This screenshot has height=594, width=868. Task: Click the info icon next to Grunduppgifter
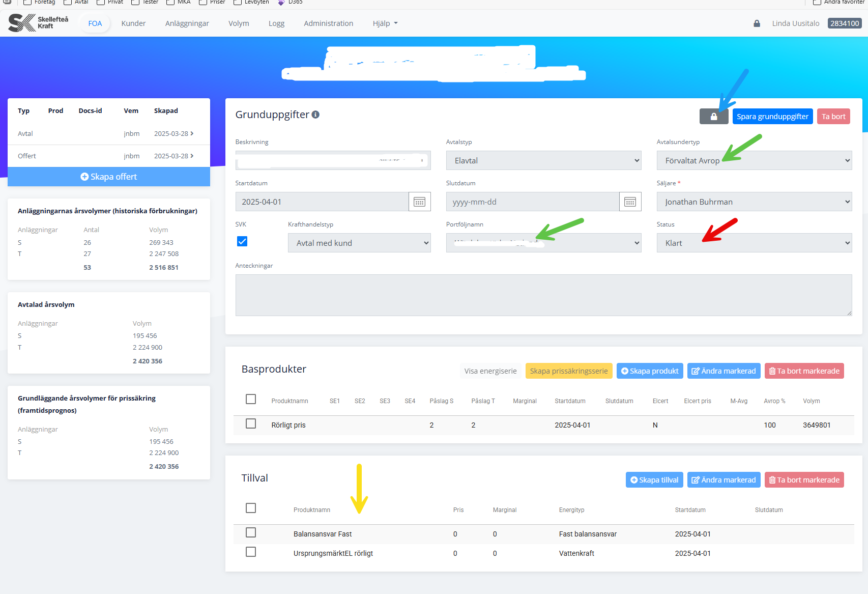coord(315,115)
